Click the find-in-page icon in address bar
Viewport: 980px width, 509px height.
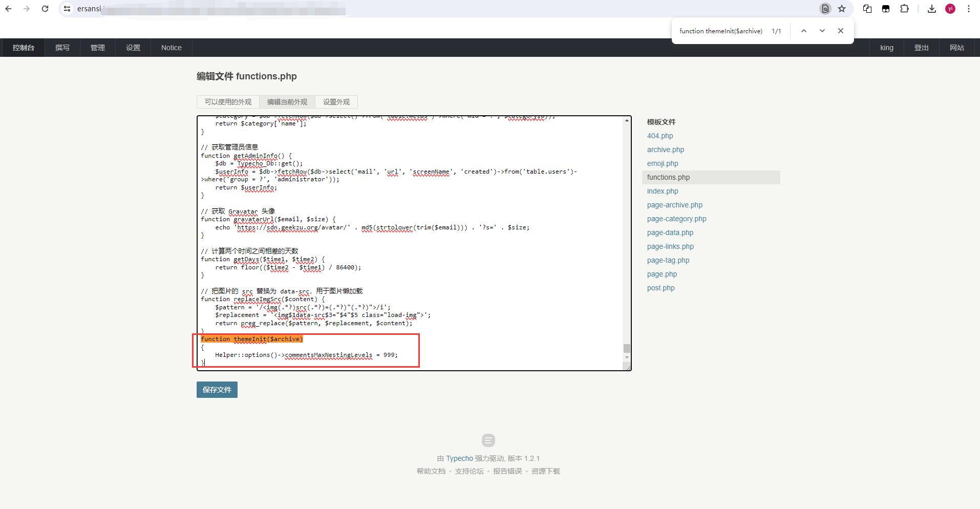tap(825, 9)
